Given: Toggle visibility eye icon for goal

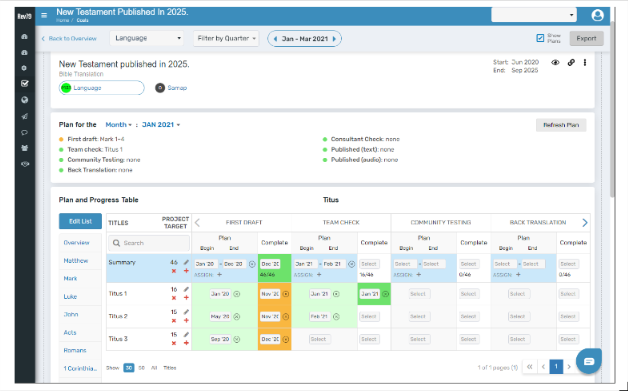Looking at the screenshot, I should (x=555, y=62).
